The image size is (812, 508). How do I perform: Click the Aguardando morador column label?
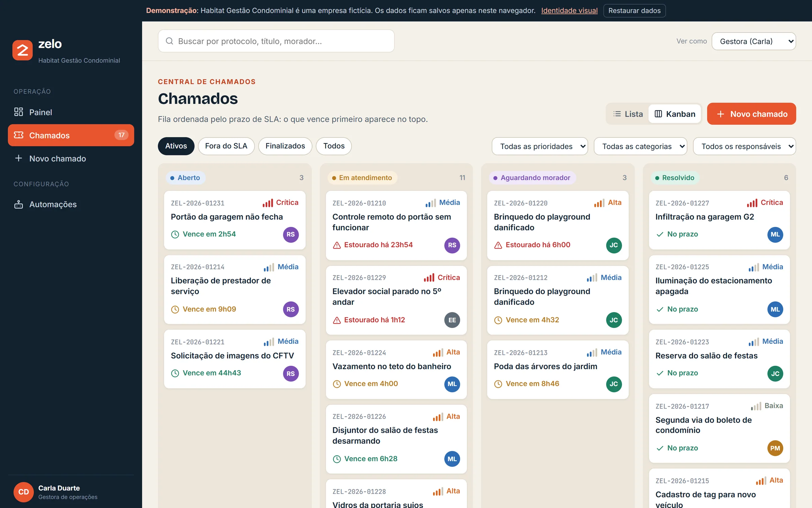point(532,178)
